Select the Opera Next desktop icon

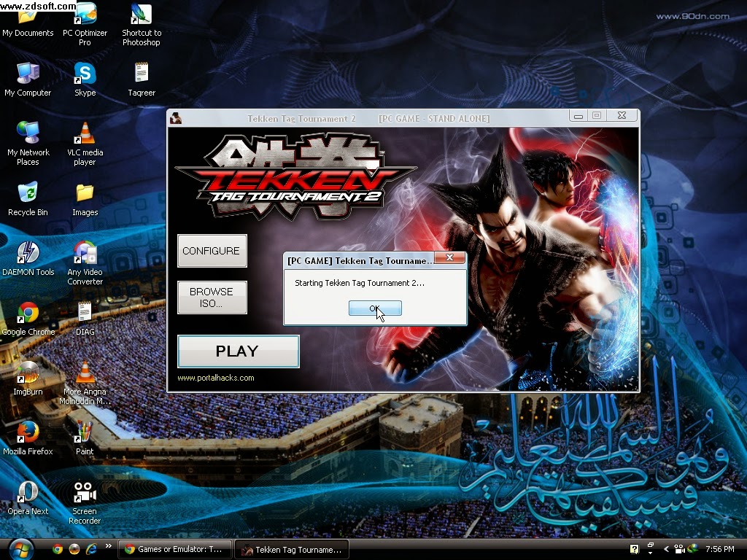[x=28, y=498]
